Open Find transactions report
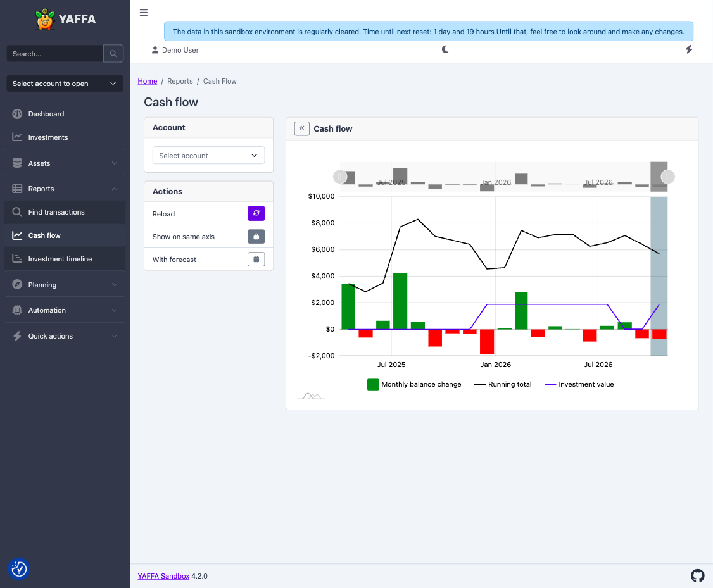Image resolution: width=713 pixels, height=588 pixels. [x=65, y=212]
